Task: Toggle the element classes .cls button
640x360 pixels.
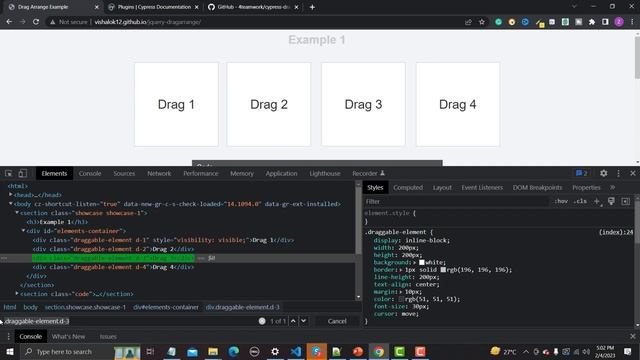Action: pyautogui.click(x=580, y=201)
